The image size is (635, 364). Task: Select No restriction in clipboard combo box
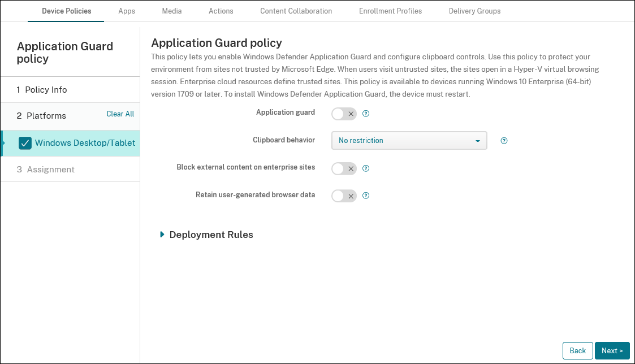pyautogui.click(x=409, y=140)
